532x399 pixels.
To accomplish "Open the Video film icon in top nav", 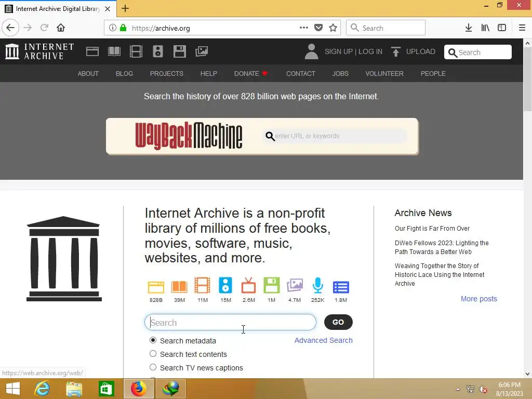I will point(136,51).
